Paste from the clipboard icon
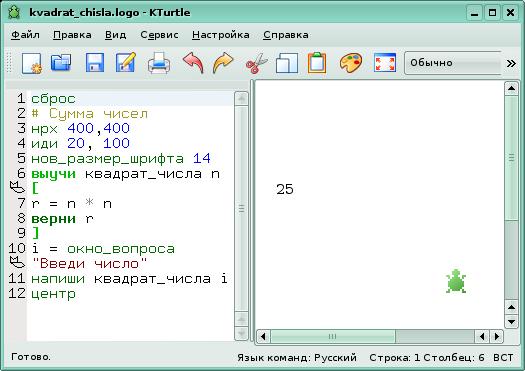 tap(317, 62)
